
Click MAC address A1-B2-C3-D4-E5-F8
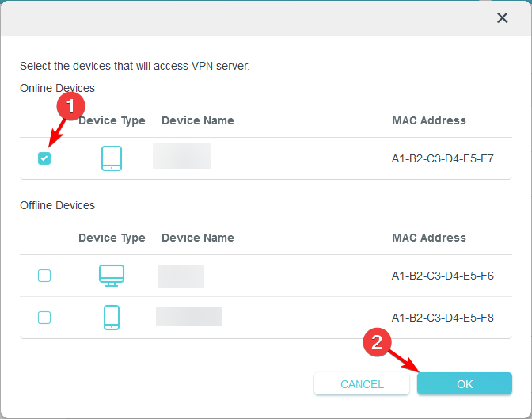(443, 318)
